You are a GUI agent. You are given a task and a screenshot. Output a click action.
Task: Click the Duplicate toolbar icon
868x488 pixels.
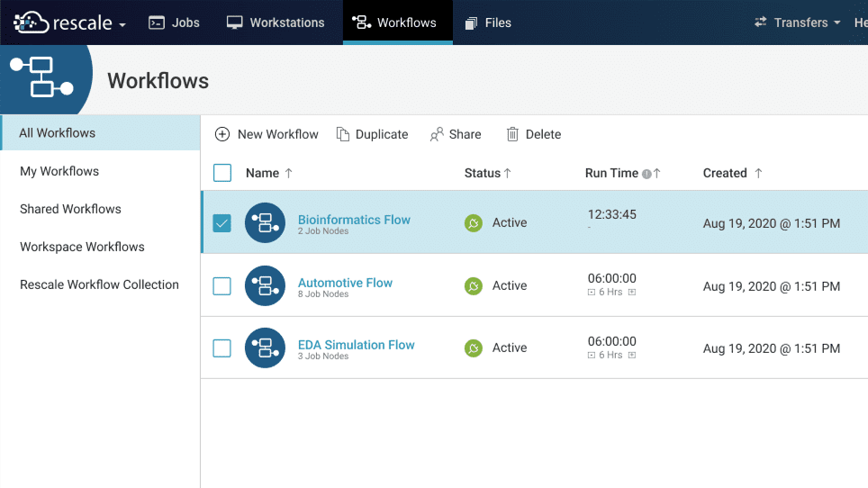point(343,134)
